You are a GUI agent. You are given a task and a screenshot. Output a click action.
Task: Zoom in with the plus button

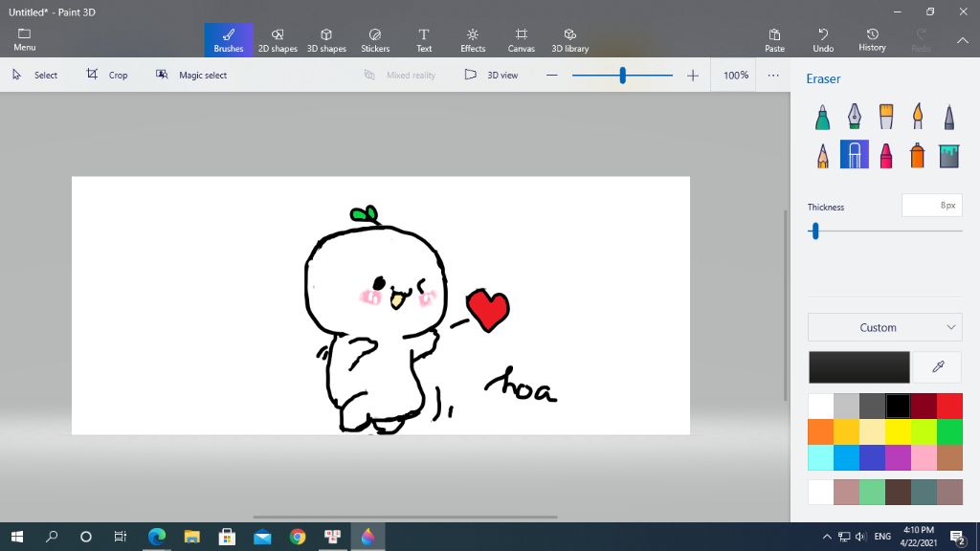click(693, 76)
